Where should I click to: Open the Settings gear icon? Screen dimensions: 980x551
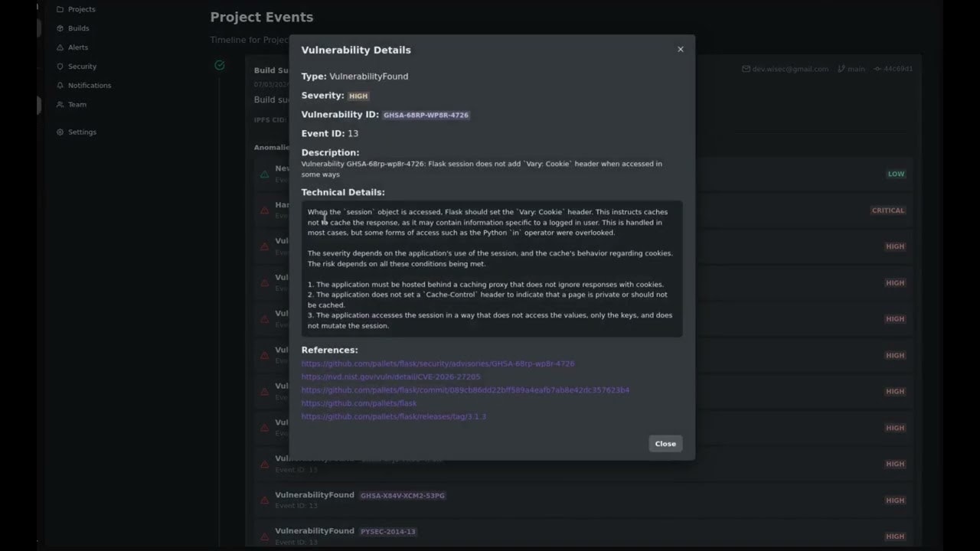[60, 132]
